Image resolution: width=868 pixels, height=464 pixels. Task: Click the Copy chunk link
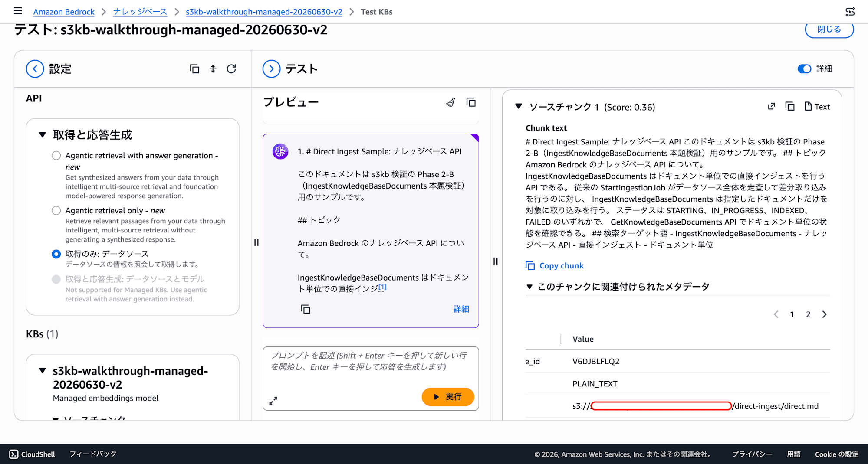pyautogui.click(x=555, y=265)
